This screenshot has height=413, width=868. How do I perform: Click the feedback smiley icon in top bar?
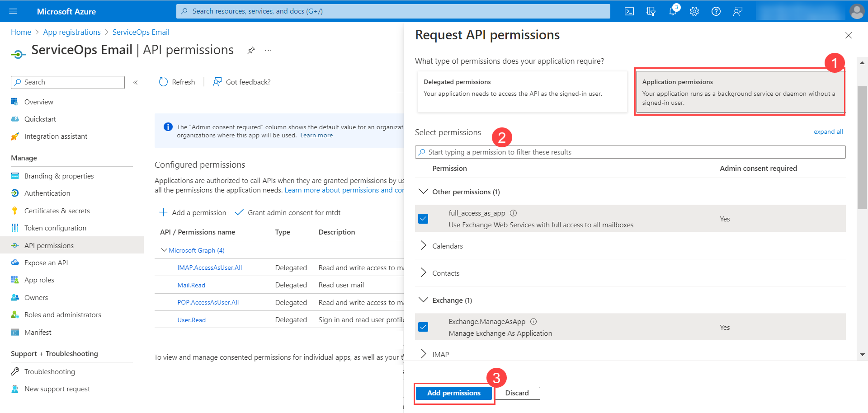pyautogui.click(x=738, y=11)
